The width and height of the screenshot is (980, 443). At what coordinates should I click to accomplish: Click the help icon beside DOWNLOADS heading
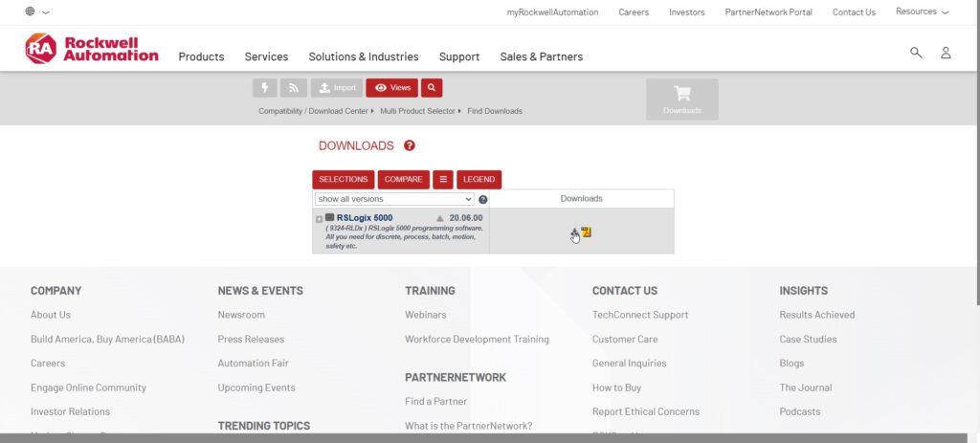pos(410,146)
